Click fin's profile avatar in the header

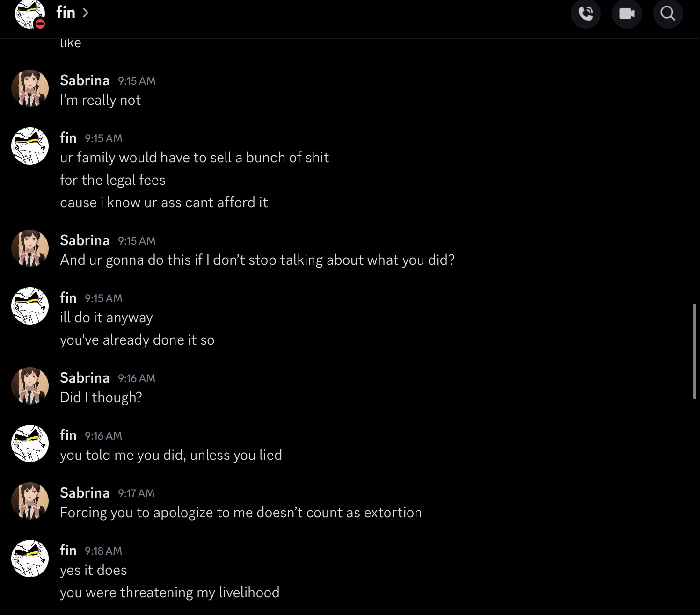click(x=30, y=14)
